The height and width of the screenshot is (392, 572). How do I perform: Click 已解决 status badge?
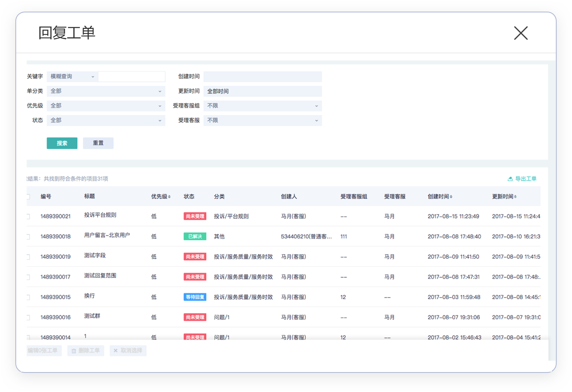195,237
